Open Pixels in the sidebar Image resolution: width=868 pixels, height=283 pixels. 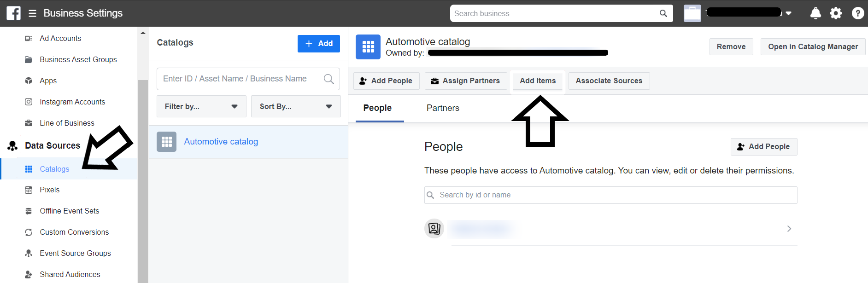[x=49, y=190]
